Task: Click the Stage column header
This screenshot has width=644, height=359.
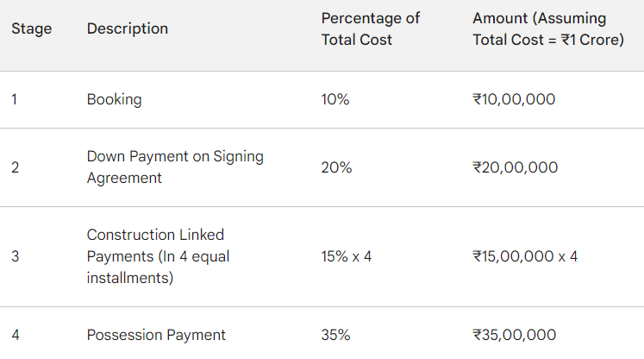Action: coord(32,28)
